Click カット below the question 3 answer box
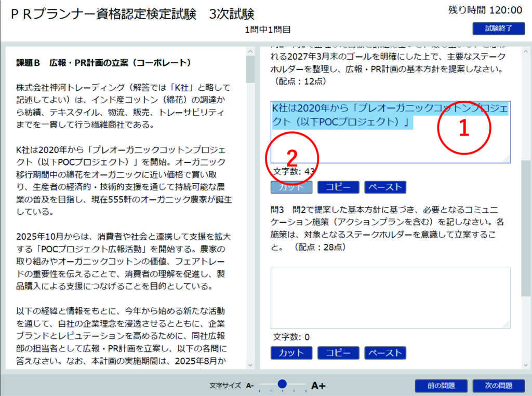This screenshot has width=532, height=396. click(x=291, y=353)
